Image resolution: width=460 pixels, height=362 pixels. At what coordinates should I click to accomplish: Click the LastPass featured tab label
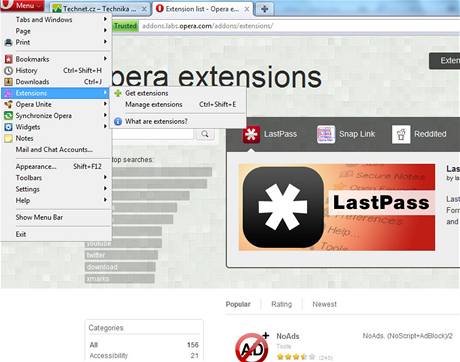pos(280,134)
